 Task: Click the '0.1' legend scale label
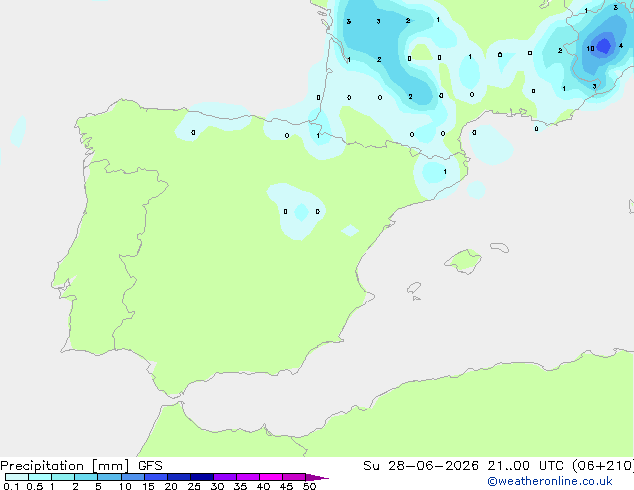coord(11,486)
